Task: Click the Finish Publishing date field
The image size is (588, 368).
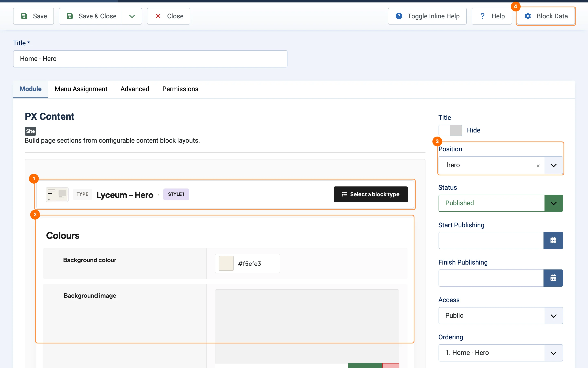Action: point(491,278)
